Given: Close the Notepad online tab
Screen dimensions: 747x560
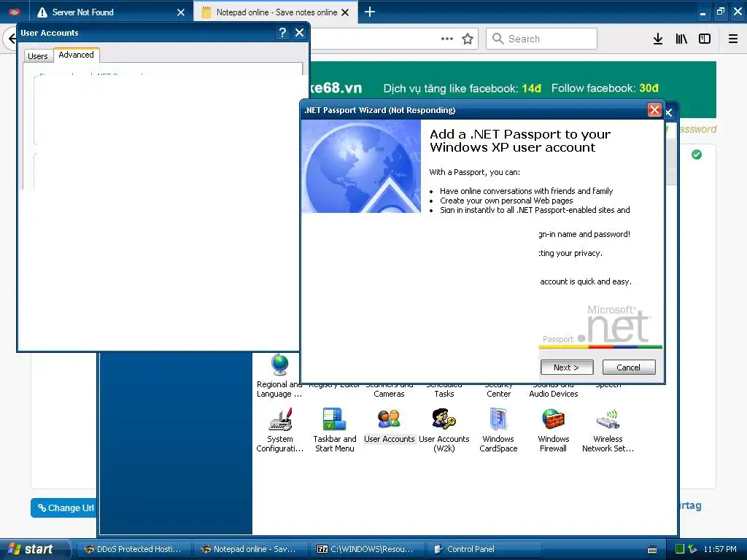Looking at the screenshot, I should coord(345,12).
